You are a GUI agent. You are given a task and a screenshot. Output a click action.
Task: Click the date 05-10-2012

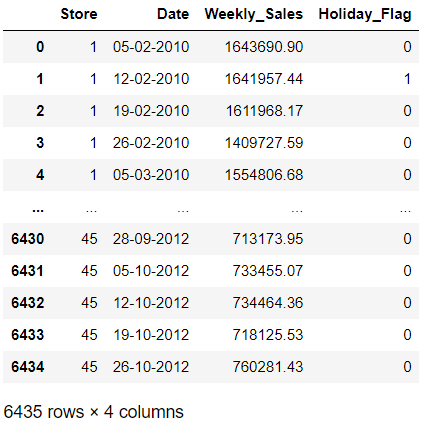click(151, 271)
